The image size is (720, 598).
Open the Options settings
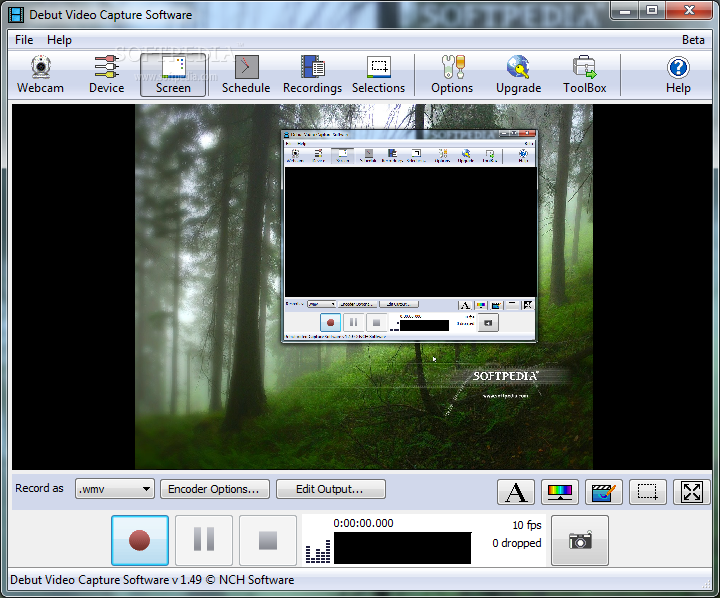tap(452, 74)
